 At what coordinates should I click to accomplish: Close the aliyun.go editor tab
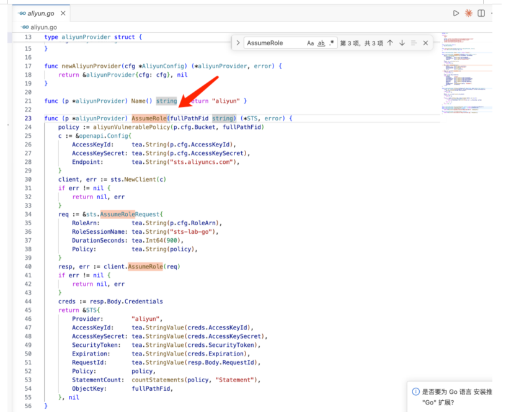click(x=63, y=14)
